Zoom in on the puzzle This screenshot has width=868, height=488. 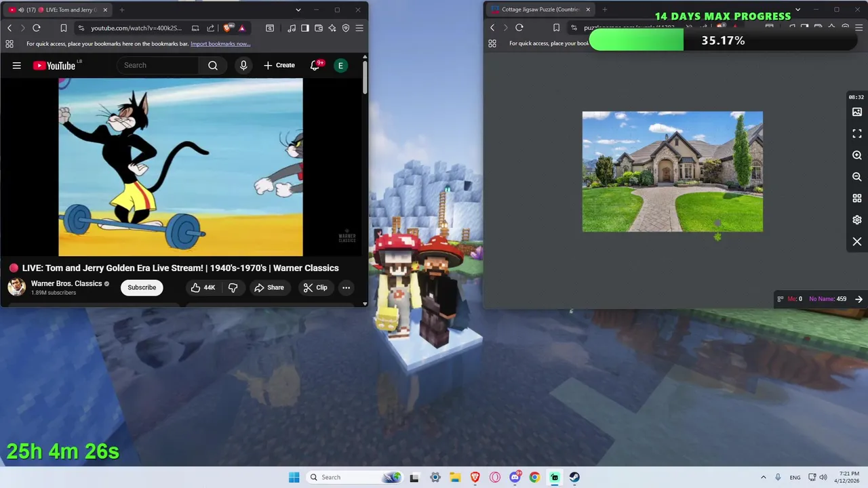pos(857,155)
